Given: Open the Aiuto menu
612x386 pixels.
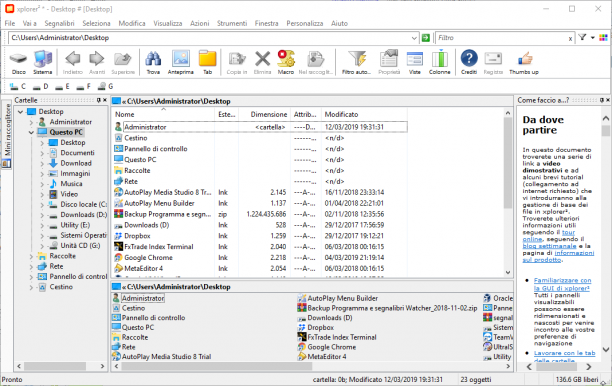Looking at the screenshot, I should click(x=339, y=23).
